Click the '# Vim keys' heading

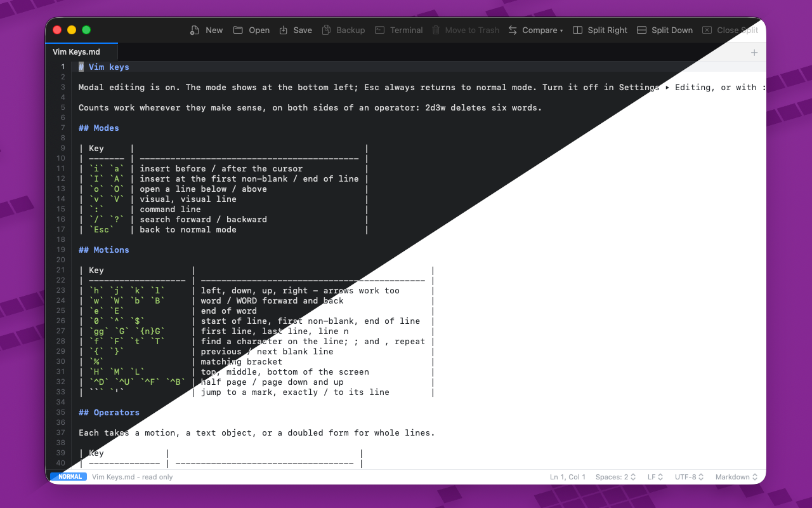pyautogui.click(x=104, y=67)
